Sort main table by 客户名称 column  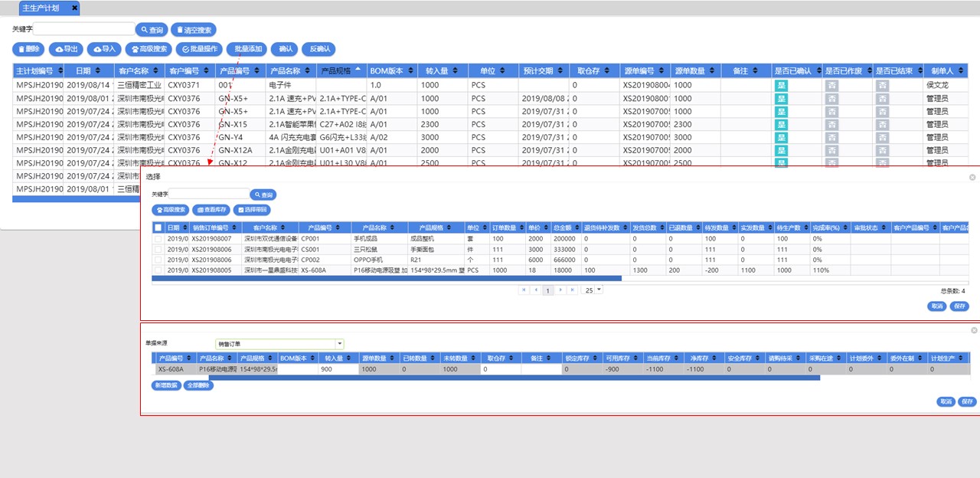click(156, 70)
